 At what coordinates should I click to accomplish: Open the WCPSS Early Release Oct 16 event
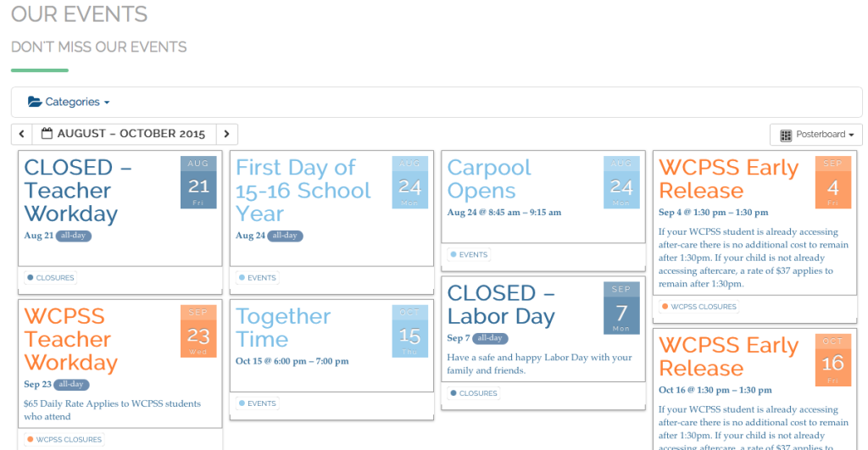pyautogui.click(x=728, y=357)
